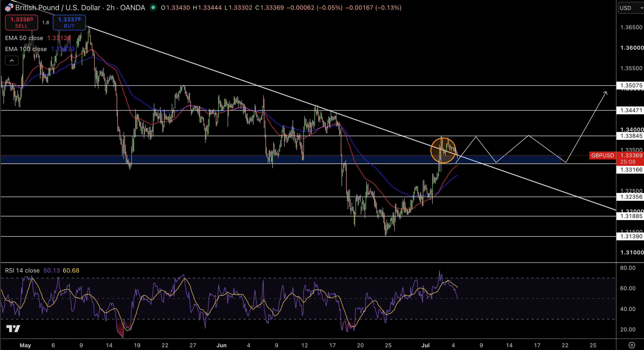Open the TradingView logo at bottom left
The height and width of the screenshot is (350, 644).
click(13, 328)
